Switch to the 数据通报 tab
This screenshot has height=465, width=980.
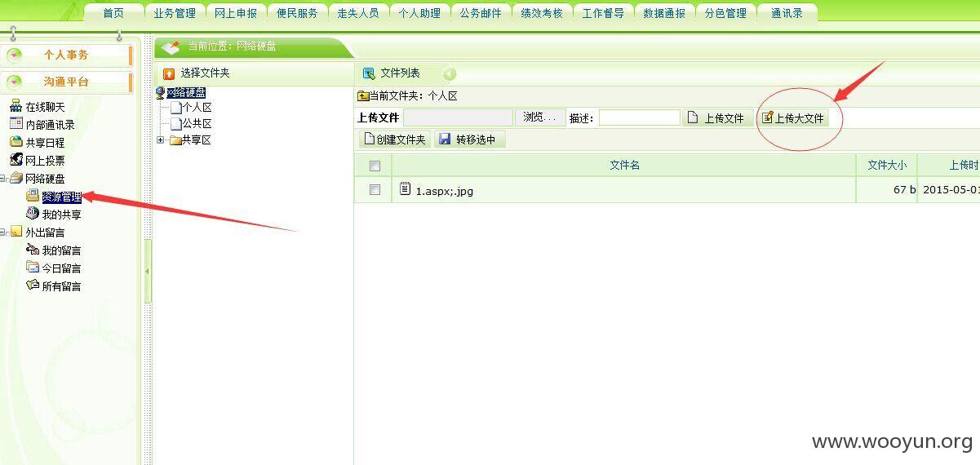pos(664,13)
